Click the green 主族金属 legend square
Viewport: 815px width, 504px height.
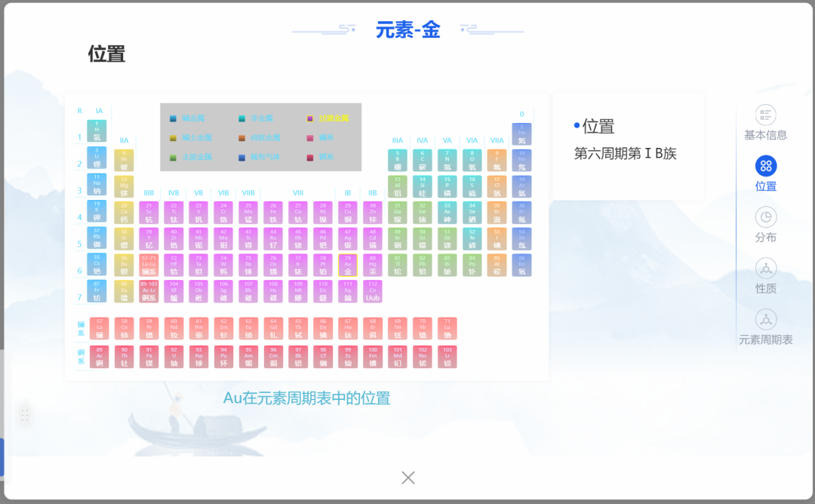click(173, 157)
